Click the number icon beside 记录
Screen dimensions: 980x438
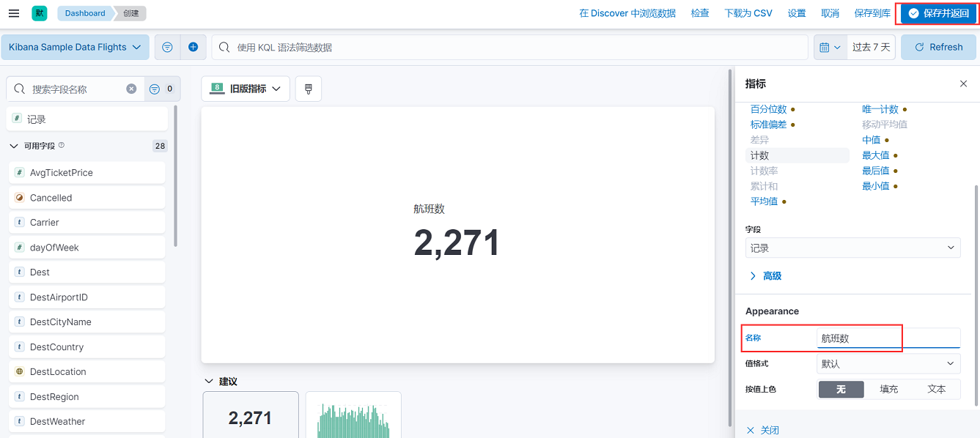click(17, 119)
